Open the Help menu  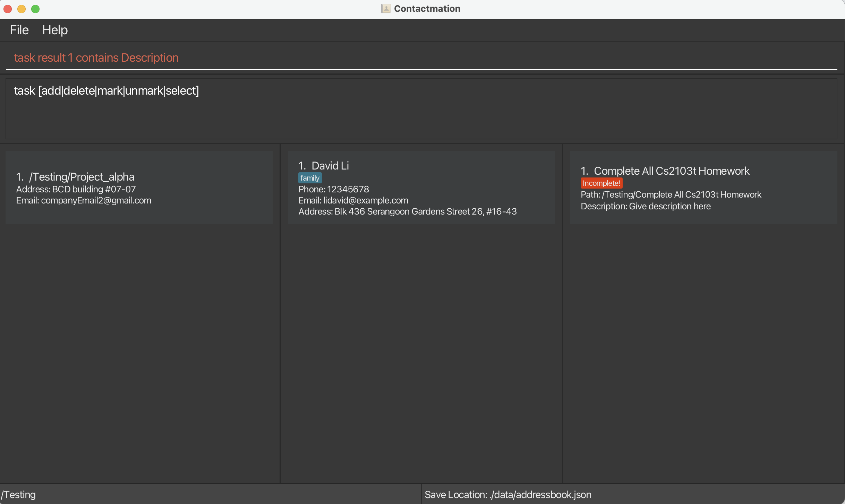[x=55, y=30]
